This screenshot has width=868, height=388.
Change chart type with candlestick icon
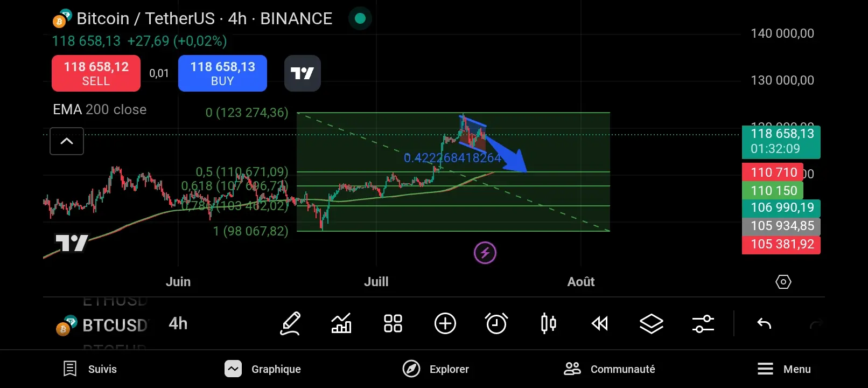548,323
